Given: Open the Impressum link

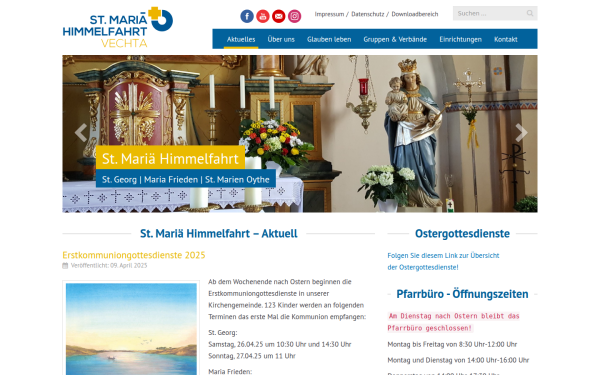Looking at the screenshot, I should tap(329, 14).
